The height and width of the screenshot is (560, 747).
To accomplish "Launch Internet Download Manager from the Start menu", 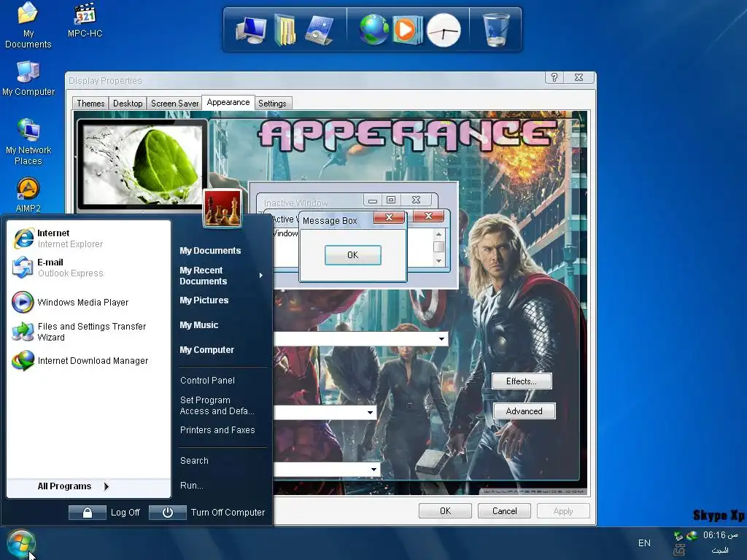I will point(88,360).
